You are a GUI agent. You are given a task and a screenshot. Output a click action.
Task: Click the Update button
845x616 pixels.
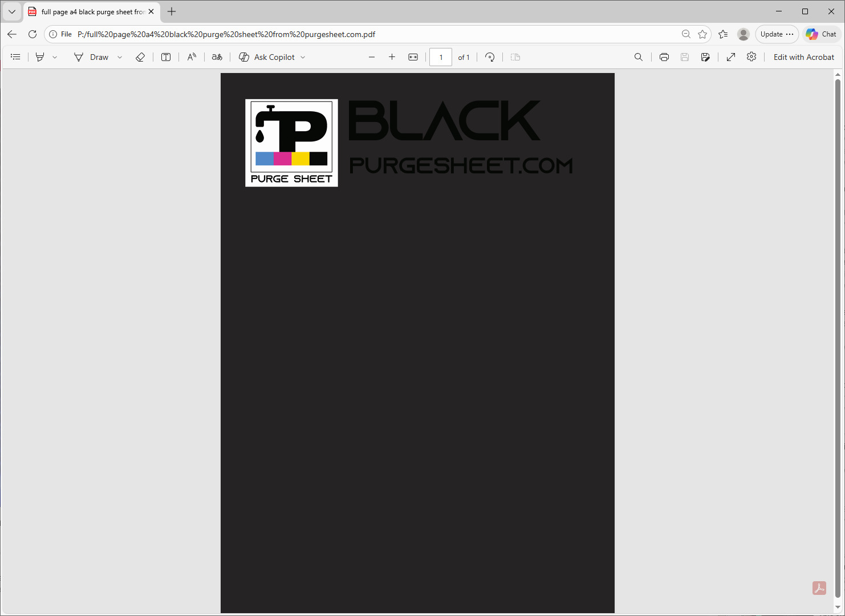pyautogui.click(x=777, y=34)
